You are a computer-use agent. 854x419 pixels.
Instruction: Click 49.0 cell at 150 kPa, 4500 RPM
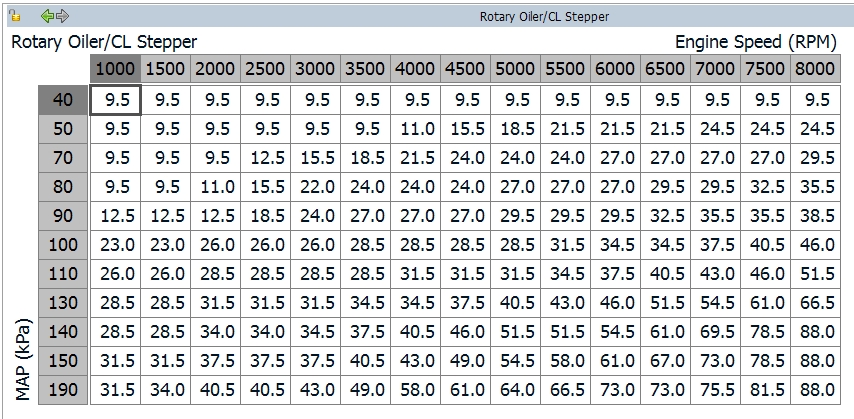[466, 361]
